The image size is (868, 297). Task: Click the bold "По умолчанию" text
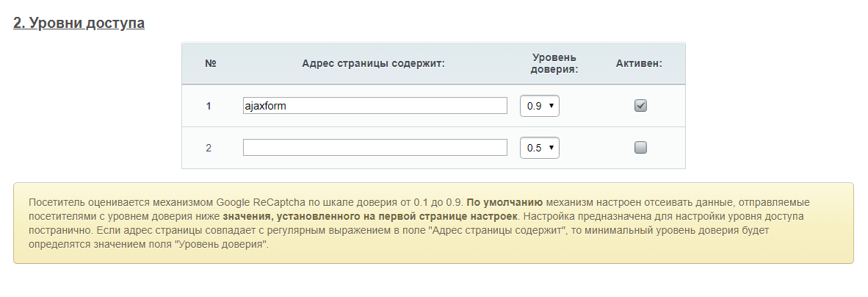point(504,201)
